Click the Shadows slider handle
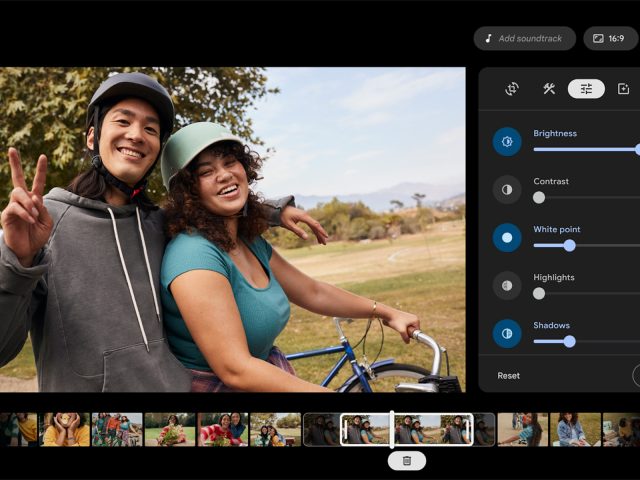640x480 pixels. point(569,341)
